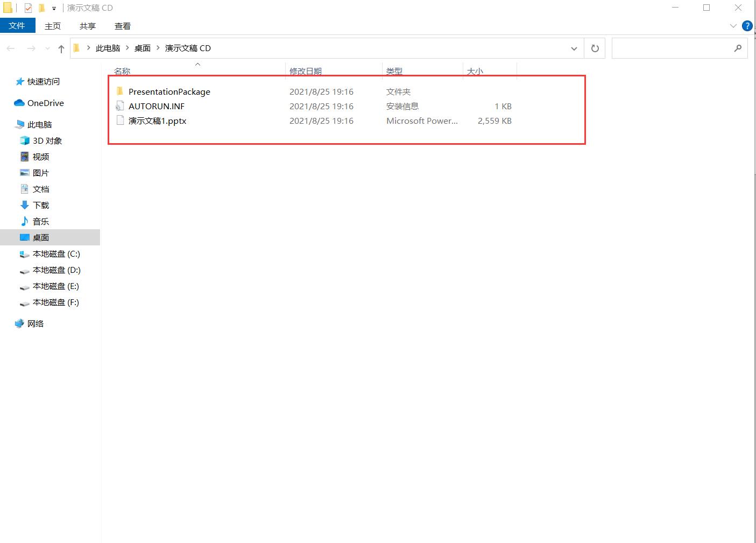The height and width of the screenshot is (543, 756).
Task: Click the search magnifier icon
Action: (x=738, y=48)
